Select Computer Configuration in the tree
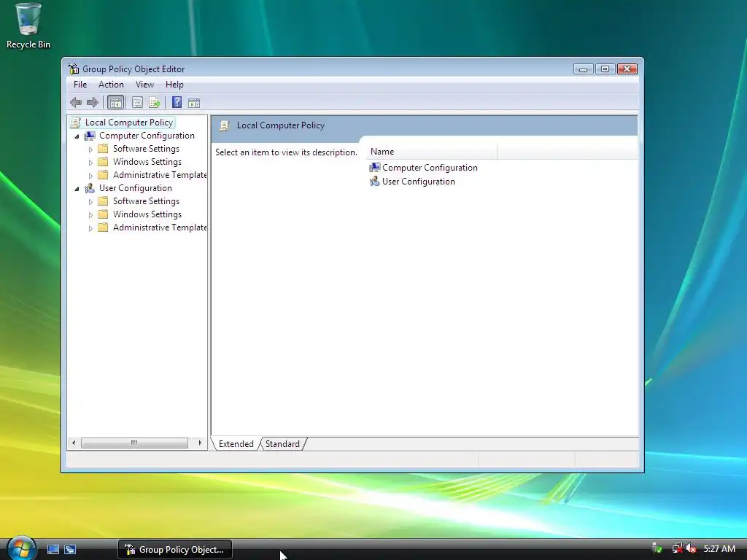The height and width of the screenshot is (560, 747). pos(147,136)
